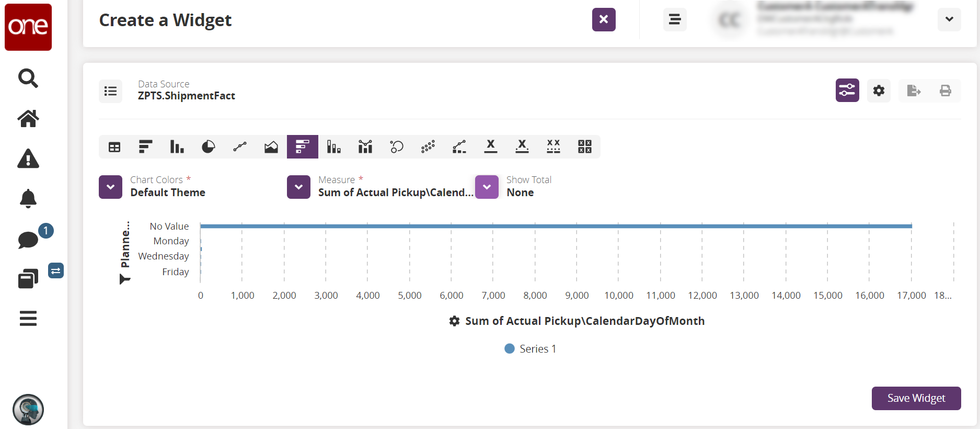Open the notifications bell icon
The height and width of the screenshot is (429, 980).
click(x=28, y=199)
